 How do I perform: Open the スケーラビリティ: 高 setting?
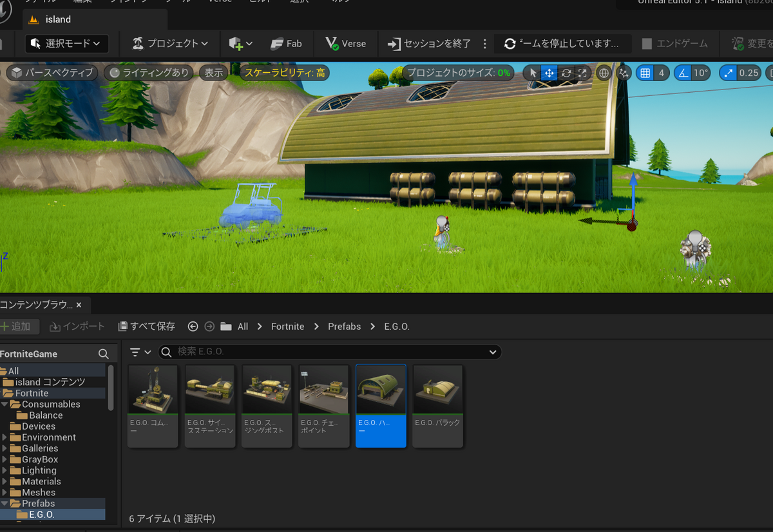point(284,73)
